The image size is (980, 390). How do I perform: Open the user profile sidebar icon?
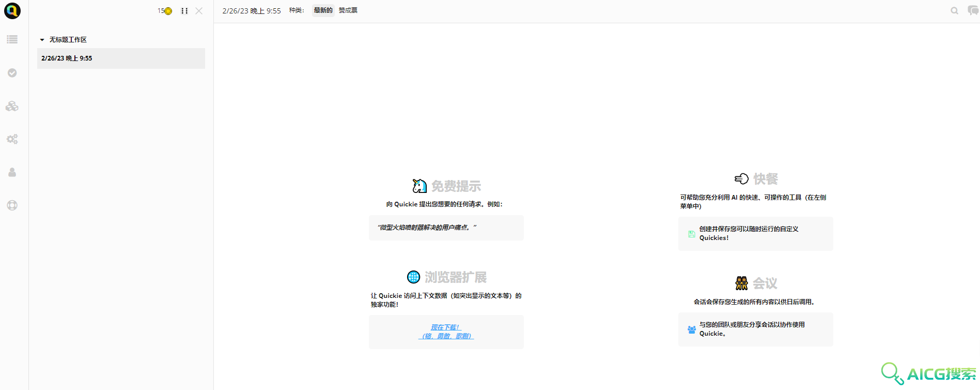pos(12,172)
